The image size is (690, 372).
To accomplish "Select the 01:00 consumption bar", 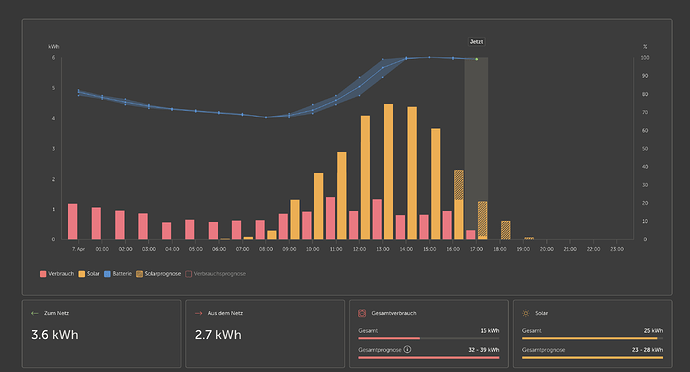I will (96, 224).
